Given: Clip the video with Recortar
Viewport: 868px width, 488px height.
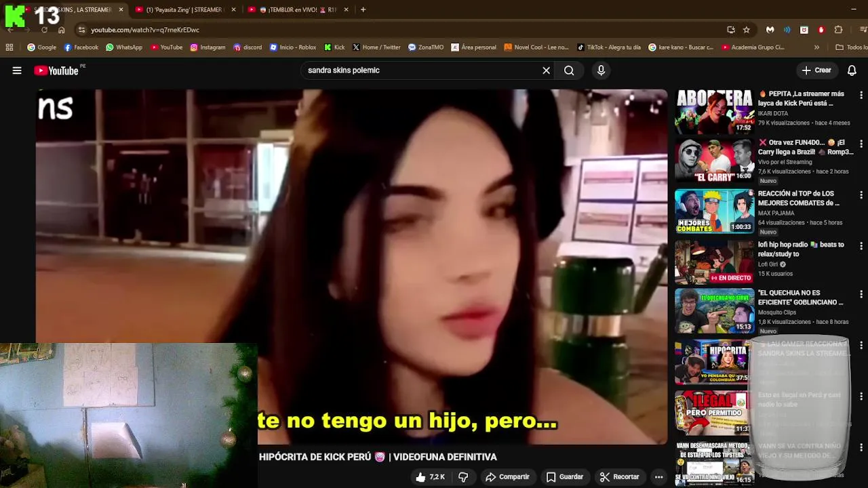Looking at the screenshot, I should point(619,477).
